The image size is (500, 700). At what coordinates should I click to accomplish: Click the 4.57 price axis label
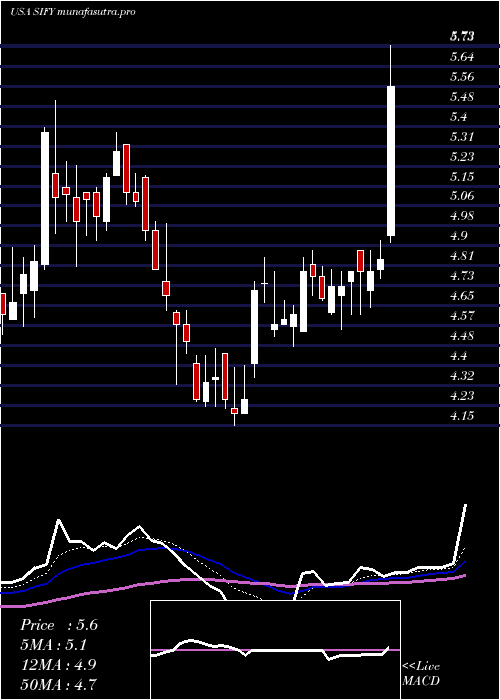click(462, 316)
